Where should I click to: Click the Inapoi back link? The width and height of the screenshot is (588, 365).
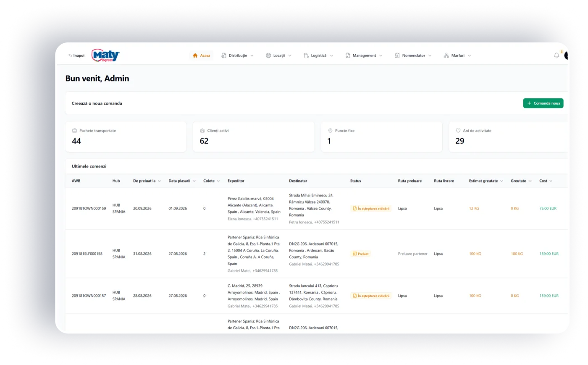(76, 56)
